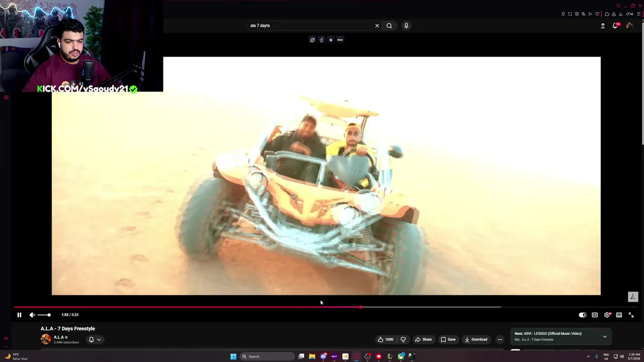Translate the page icon
The width and height of the screenshot is (644, 362).
pyautogui.click(x=584, y=14)
